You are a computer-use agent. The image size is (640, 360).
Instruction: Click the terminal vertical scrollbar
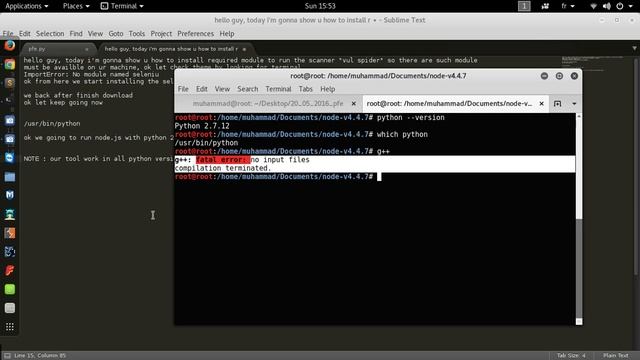(579, 219)
